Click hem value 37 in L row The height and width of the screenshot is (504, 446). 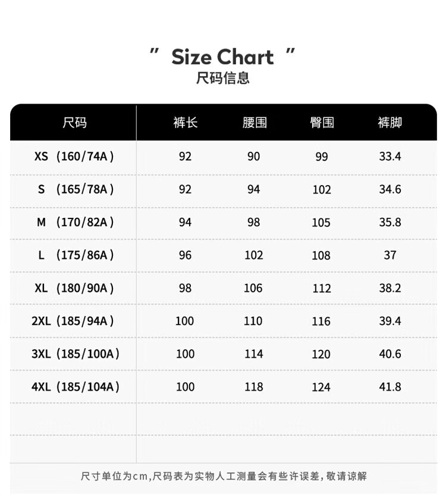click(x=390, y=255)
